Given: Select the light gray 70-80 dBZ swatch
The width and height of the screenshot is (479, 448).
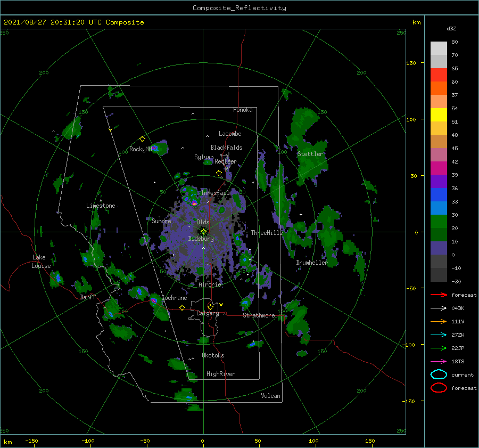Looking at the screenshot, I should point(439,48).
